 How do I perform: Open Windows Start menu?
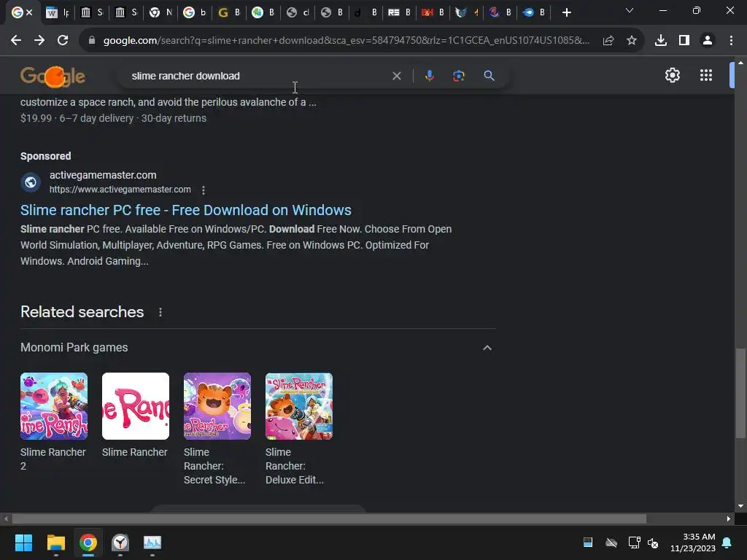pos(23,542)
